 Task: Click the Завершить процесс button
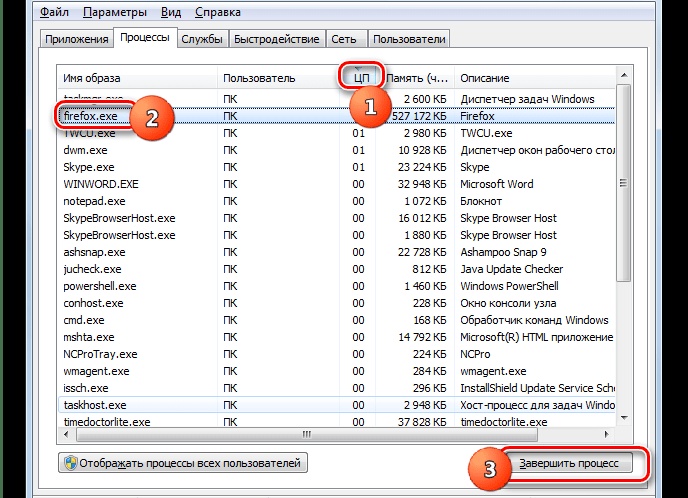569,463
